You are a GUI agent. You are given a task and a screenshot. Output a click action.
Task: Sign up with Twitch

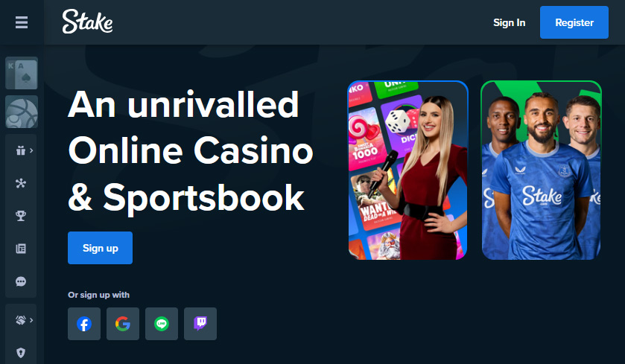click(x=200, y=324)
